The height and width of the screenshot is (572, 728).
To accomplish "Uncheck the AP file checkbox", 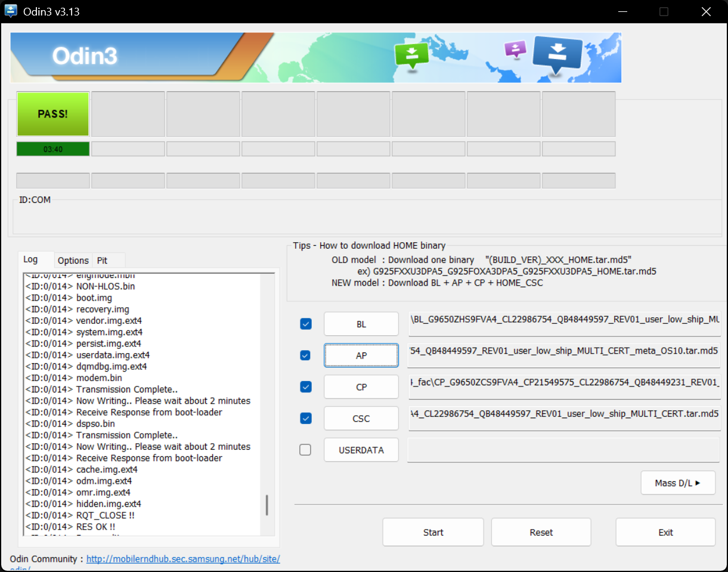I will coord(305,355).
